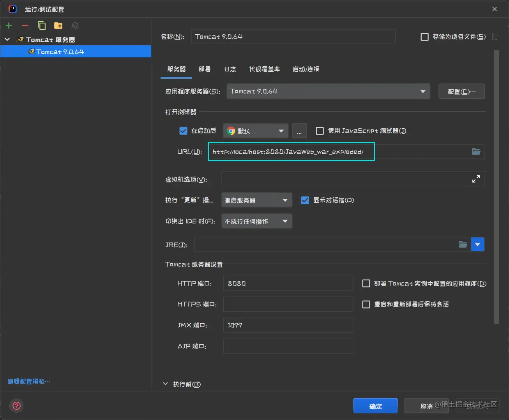509x420 pixels.
Task: Open the help question mark icon
Action: click(x=17, y=406)
